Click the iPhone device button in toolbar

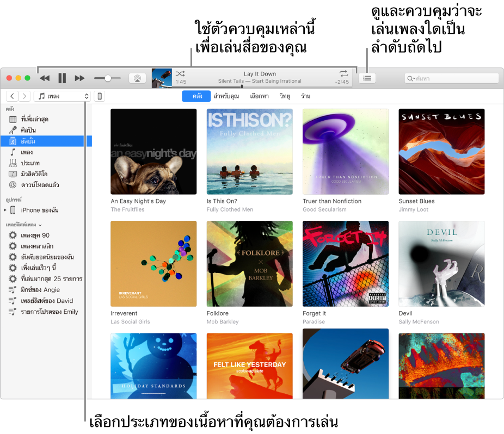pyautogui.click(x=100, y=96)
